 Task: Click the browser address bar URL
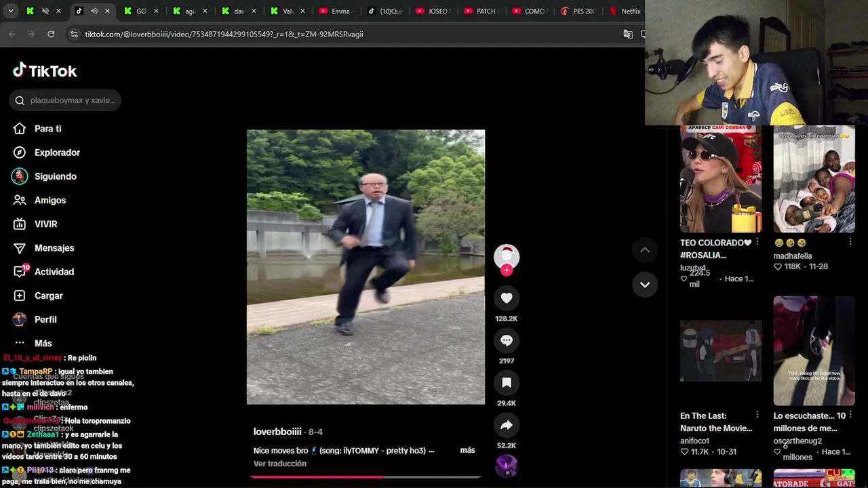224,34
